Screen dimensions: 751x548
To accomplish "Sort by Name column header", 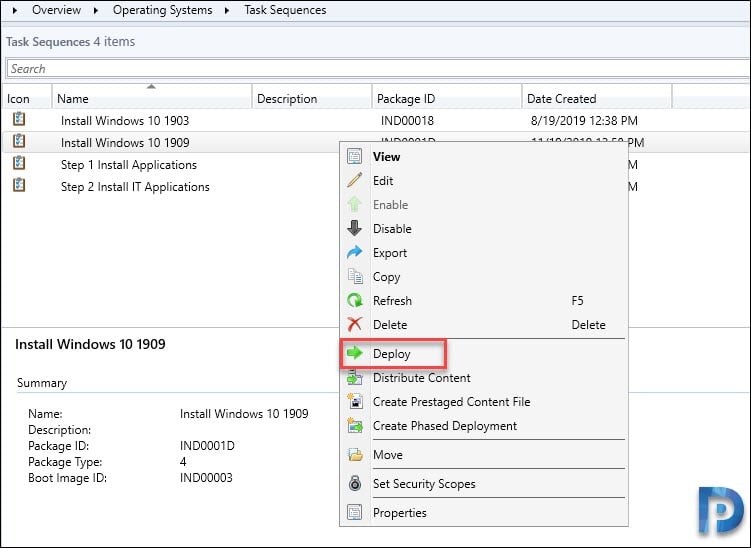I will click(152, 99).
